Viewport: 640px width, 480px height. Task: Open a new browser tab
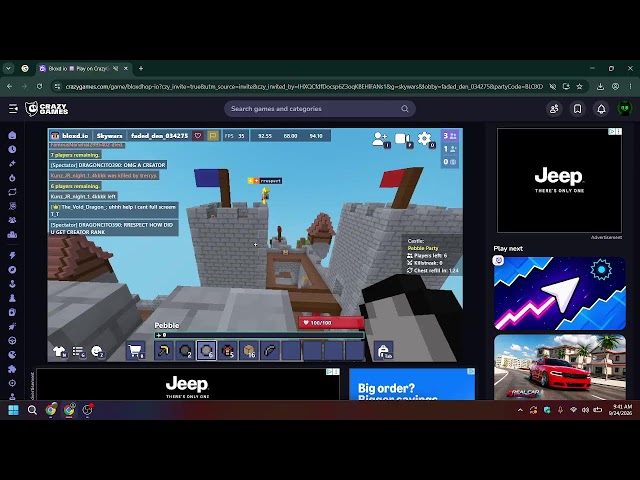click(x=141, y=69)
